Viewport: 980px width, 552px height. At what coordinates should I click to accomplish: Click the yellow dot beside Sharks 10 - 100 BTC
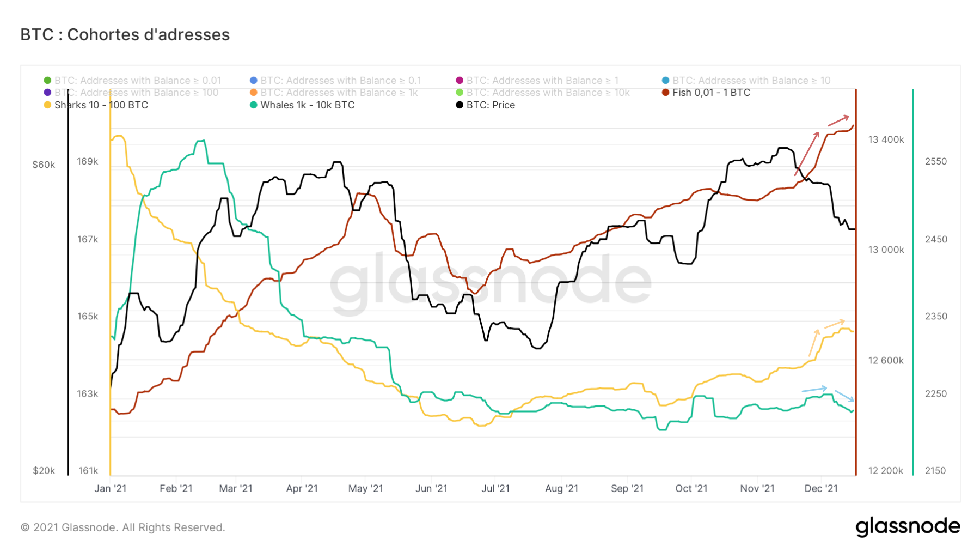pyautogui.click(x=47, y=105)
